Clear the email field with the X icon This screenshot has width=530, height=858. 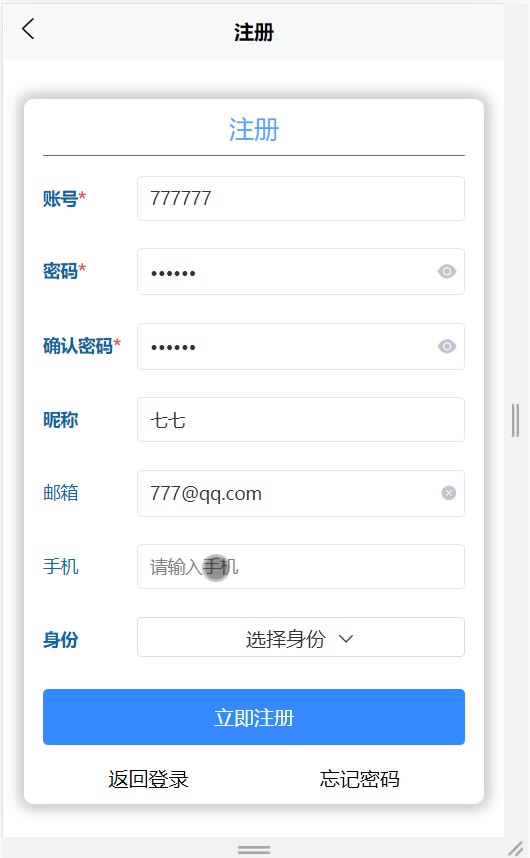click(449, 493)
